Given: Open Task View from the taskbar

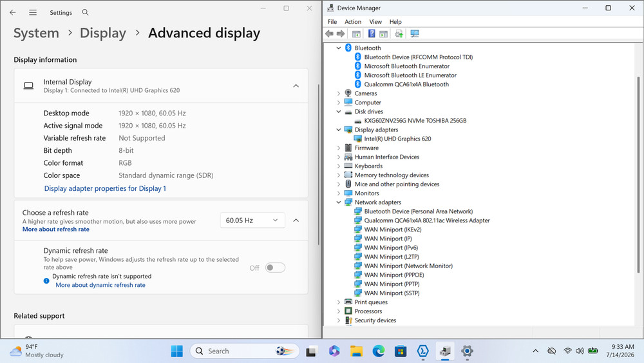Looking at the screenshot, I should tap(311, 351).
